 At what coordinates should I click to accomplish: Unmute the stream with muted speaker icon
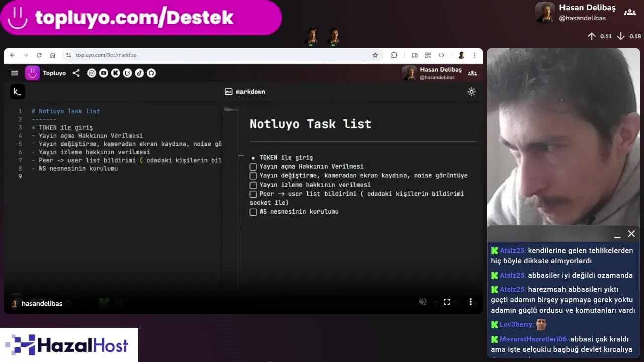click(423, 302)
